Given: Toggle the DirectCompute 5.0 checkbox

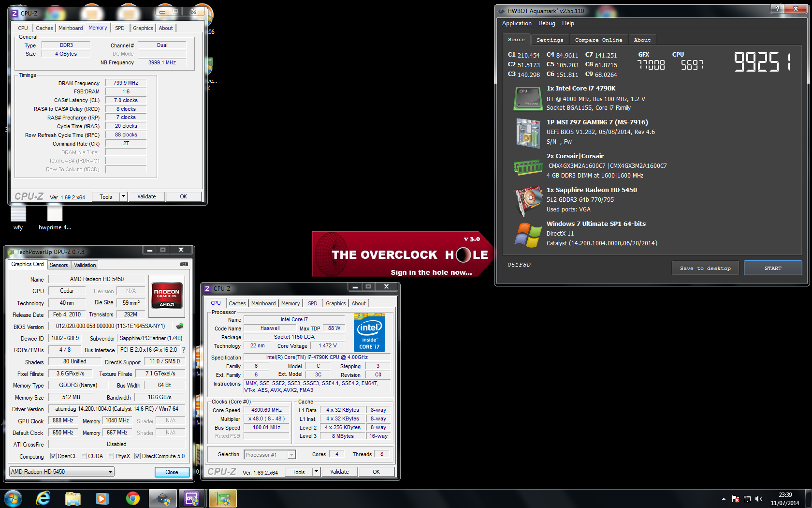Looking at the screenshot, I should tap(137, 456).
